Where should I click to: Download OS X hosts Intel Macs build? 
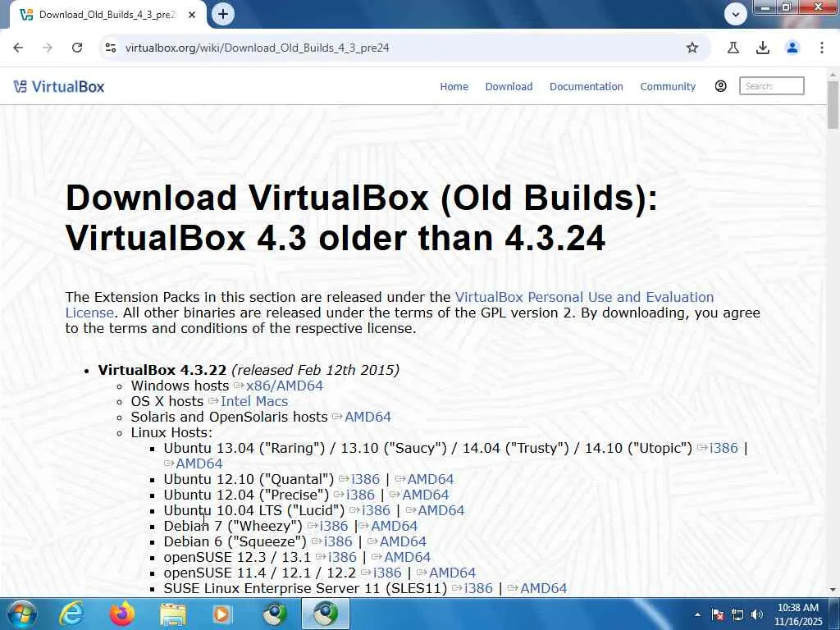pyautogui.click(x=254, y=401)
